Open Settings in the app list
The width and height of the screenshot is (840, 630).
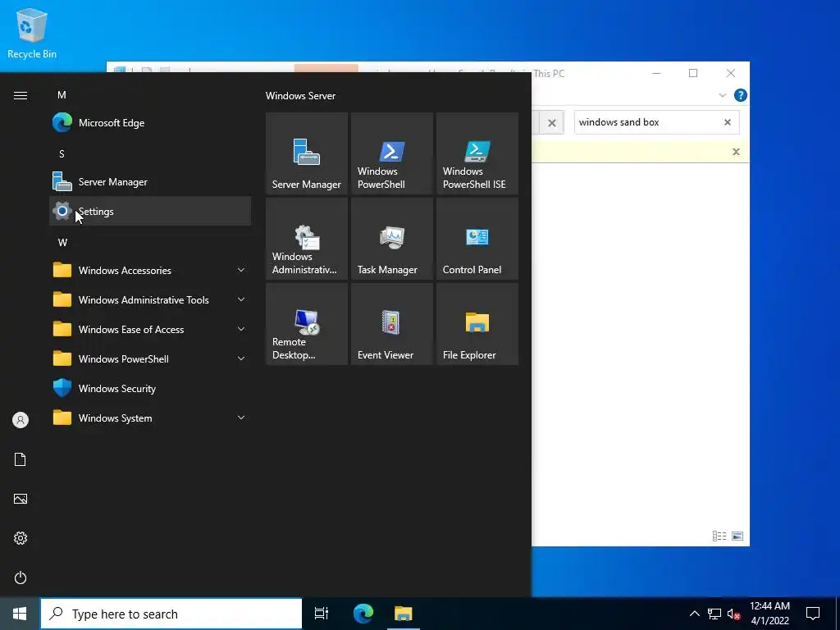pyautogui.click(x=150, y=211)
